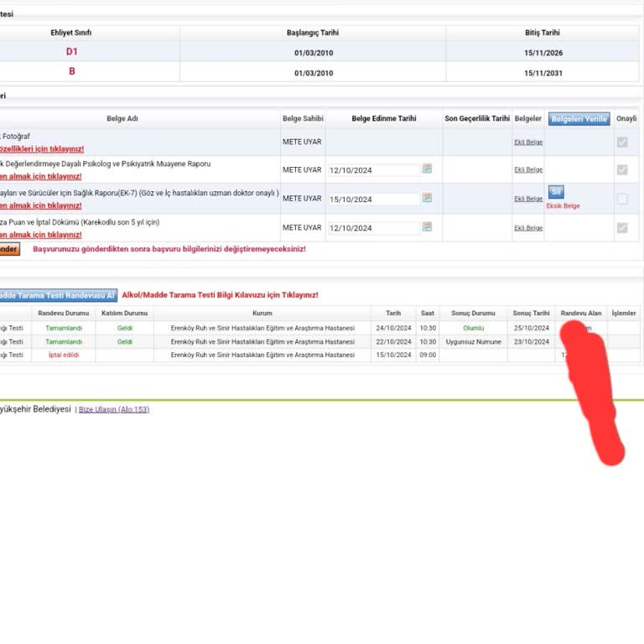Screen dimensions: 644x644
Task: Click the Bize Ulaşın (Alo:153) link
Action: pos(113,409)
